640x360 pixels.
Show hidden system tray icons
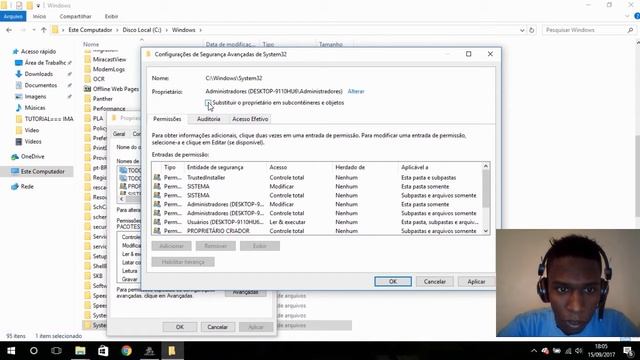(x=534, y=351)
